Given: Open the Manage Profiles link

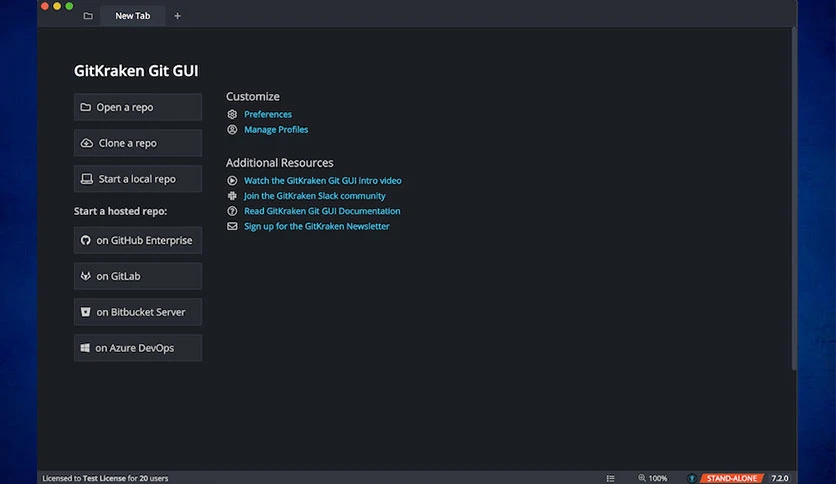Looking at the screenshot, I should (276, 130).
